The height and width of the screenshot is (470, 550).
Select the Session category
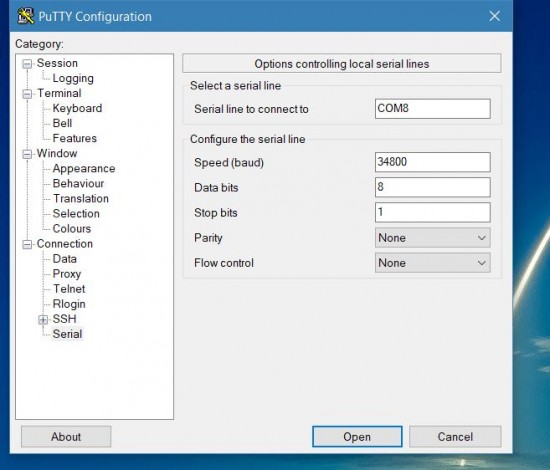pos(57,63)
